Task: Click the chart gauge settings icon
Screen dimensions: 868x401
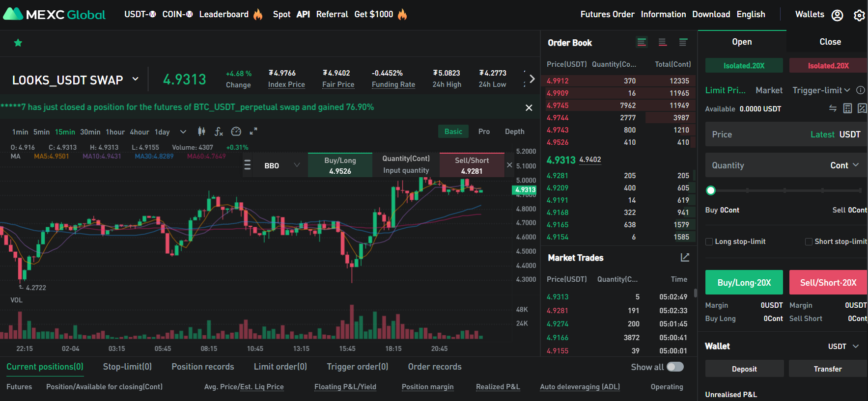Action: (x=236, y=131)
